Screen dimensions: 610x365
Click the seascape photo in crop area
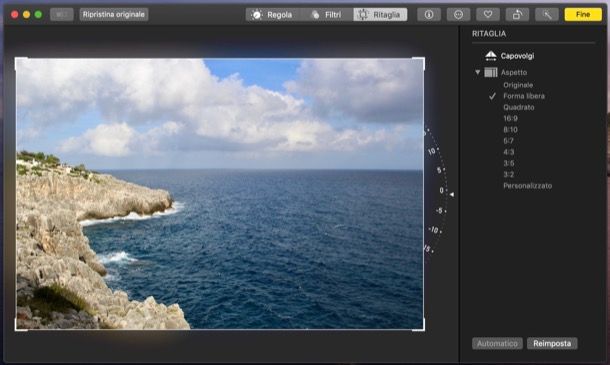point(219,194)
